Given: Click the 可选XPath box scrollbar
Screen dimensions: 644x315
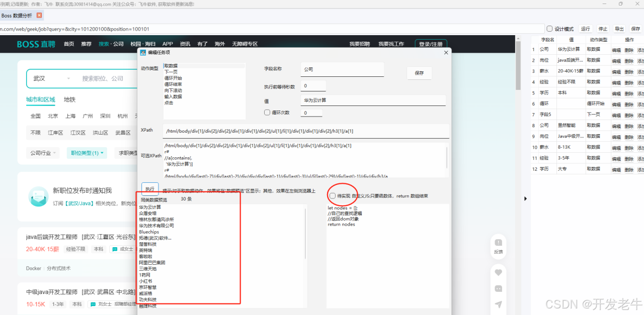Looking at the screenshot, I should [x=446, y=157].
